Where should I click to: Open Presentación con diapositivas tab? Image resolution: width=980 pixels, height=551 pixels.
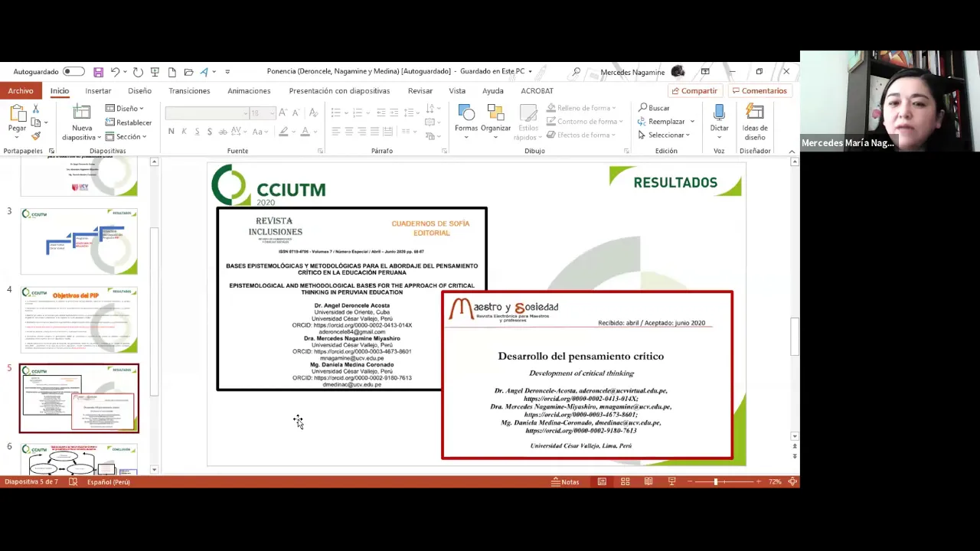(339, 90)
